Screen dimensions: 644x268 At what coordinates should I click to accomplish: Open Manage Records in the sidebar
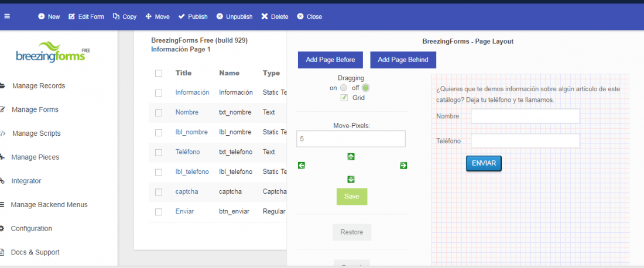point(39,86)
